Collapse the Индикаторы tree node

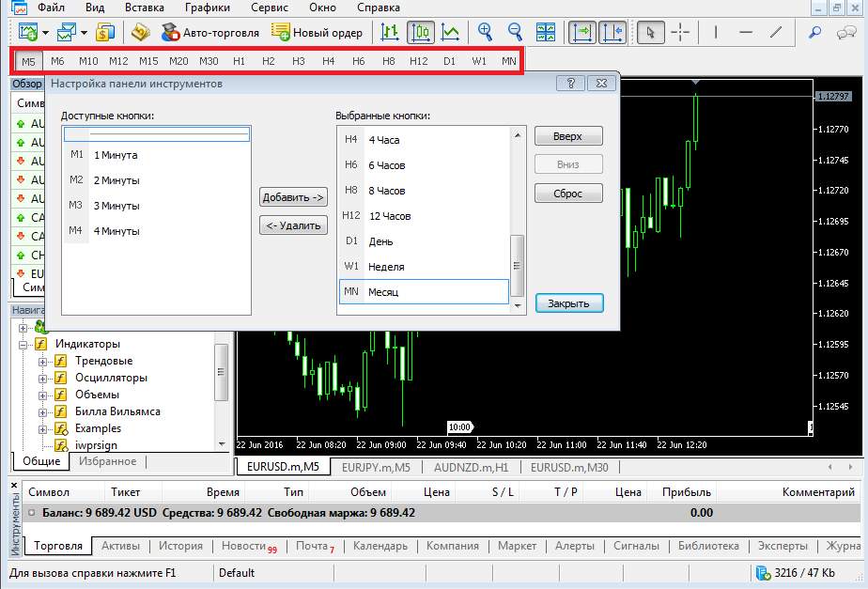pyautogui.click(x=25, y=345)
